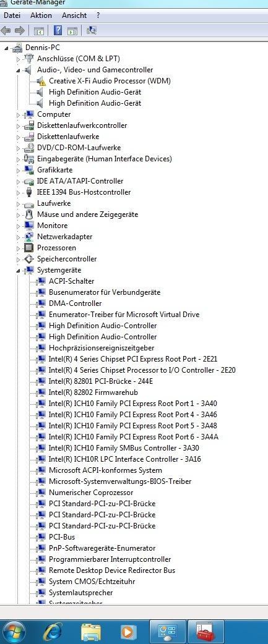
Task: Expand the Grafikkarte category
Action: tap(18, 170)
